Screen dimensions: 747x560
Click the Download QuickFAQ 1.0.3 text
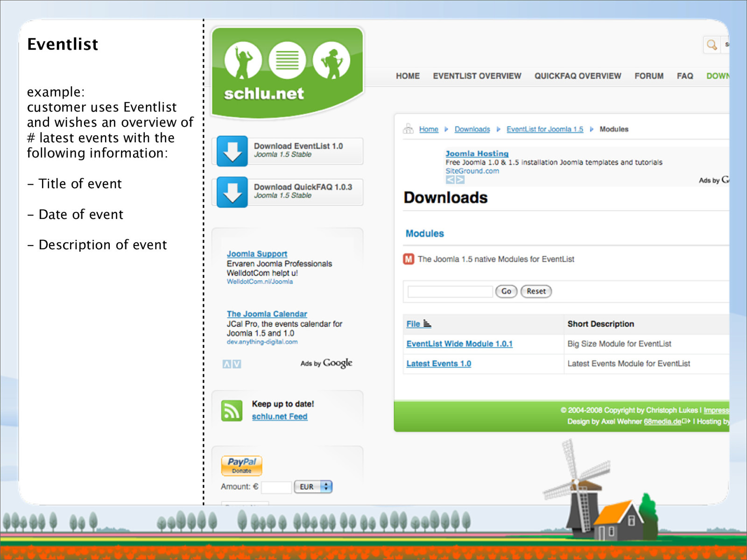coord(303,187)
